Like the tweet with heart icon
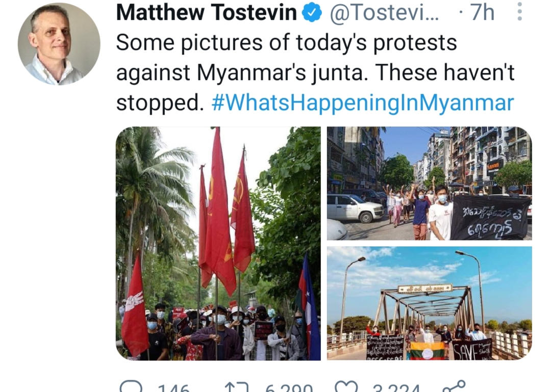Screen dimensions: 550x392 tap(346, 386)
